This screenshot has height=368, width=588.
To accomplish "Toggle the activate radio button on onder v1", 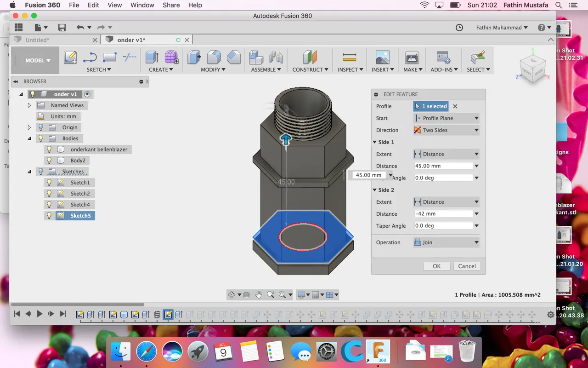I will pos(87,94).
